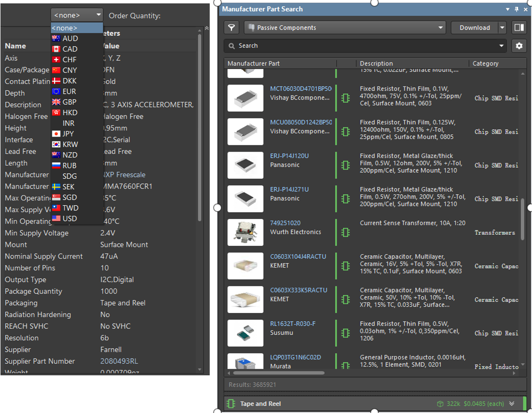This screenshot has height=413, width=532.
Task: Choose KRW currency from the list
Action: pos(77,144)
